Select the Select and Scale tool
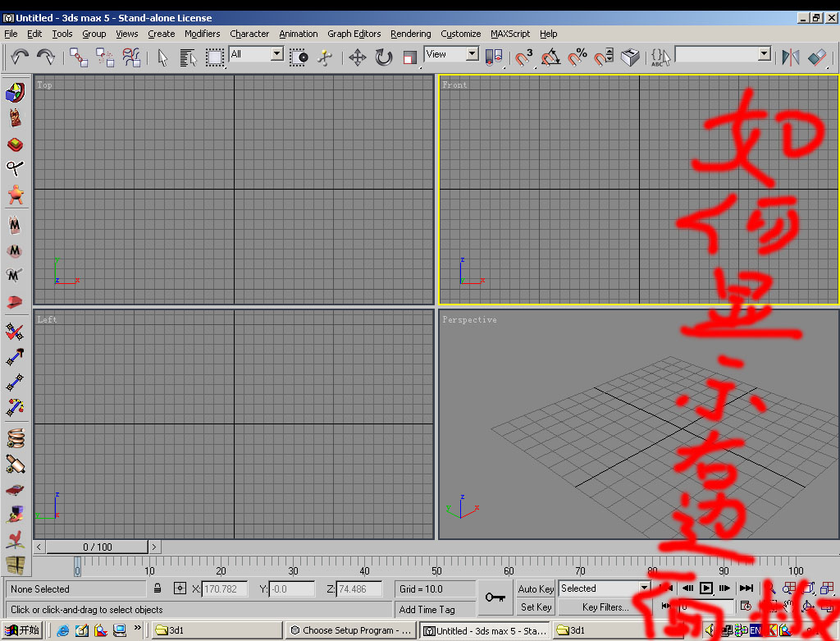This screenshot has height=641, width=840. 410,57
